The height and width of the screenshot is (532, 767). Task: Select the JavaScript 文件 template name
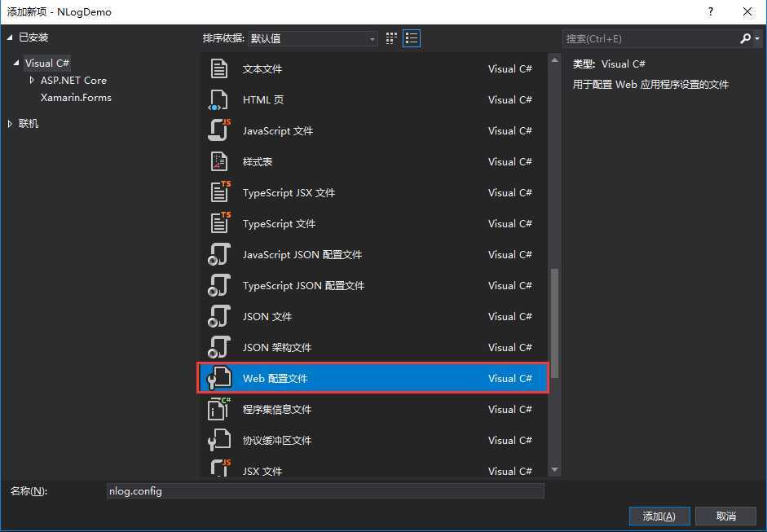pos(278,130)
